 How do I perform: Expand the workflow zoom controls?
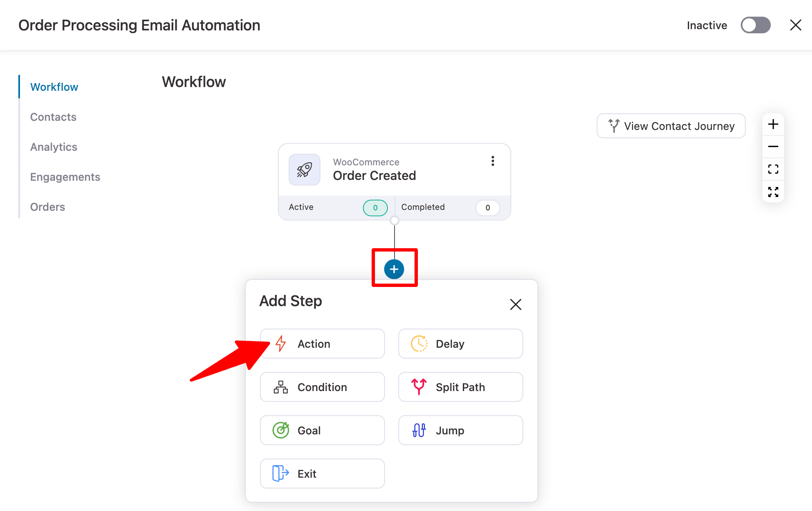tap(775, 191)
